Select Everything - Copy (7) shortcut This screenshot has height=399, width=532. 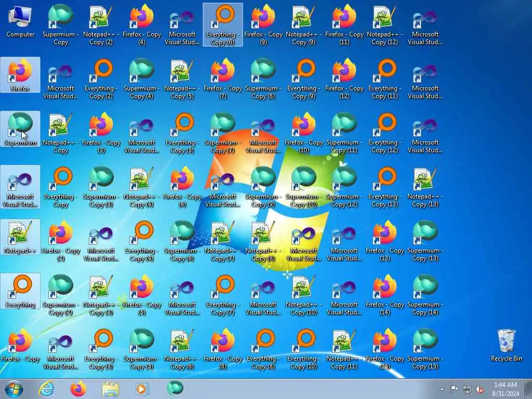click(222, 295)
